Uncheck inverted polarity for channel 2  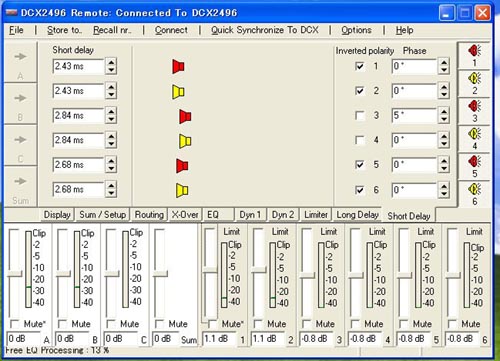coord(359,91)
